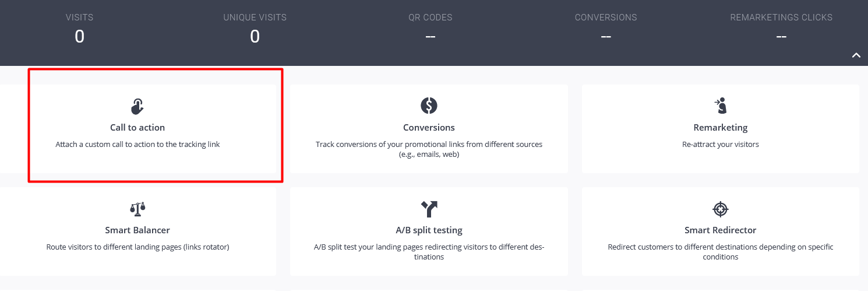Open the Smart Redirector title
Viewport: 868px width, 291px height.
721,230
